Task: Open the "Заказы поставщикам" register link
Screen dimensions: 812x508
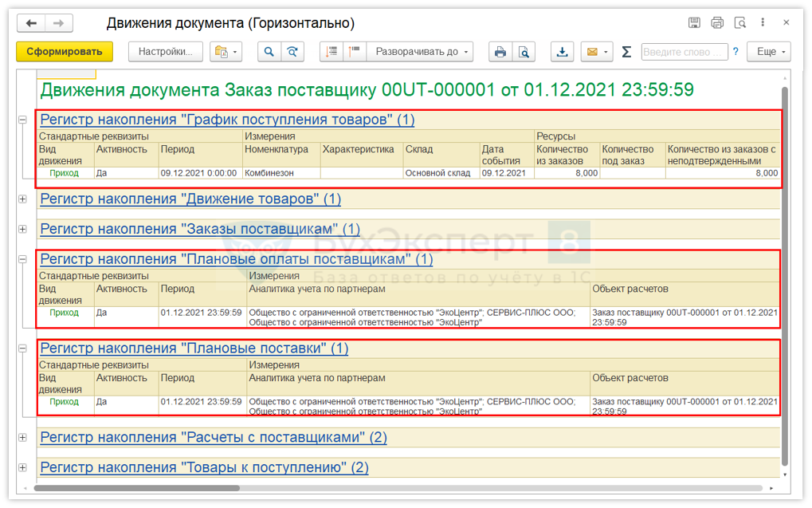Action: [x=200, y=229]
